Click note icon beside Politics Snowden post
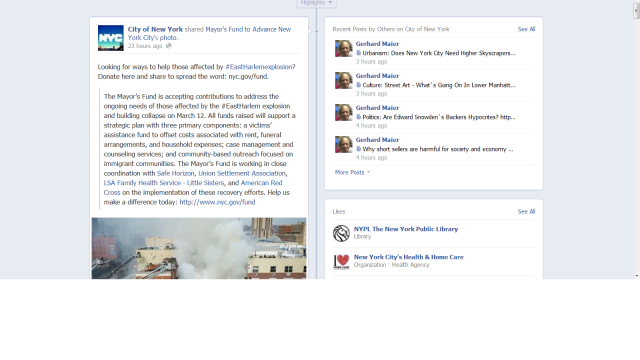The width and height of the screenshot is (640, 360). point(358,117)
